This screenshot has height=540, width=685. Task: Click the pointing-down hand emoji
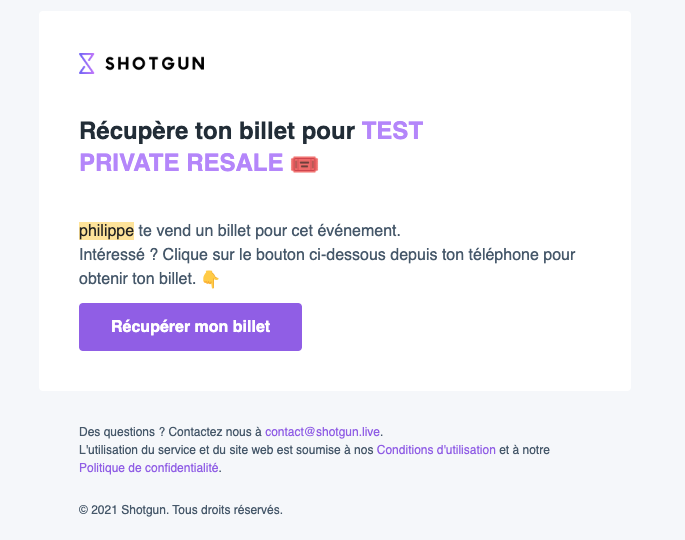(x=211, y=279)
